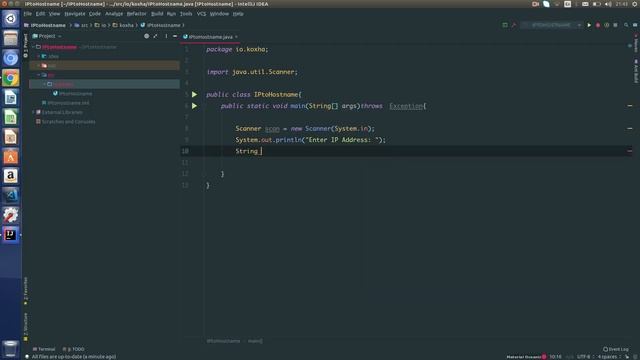Screen dimensions: 640x360
Task: Open the Tools menu
Action: tap(186, 14)
